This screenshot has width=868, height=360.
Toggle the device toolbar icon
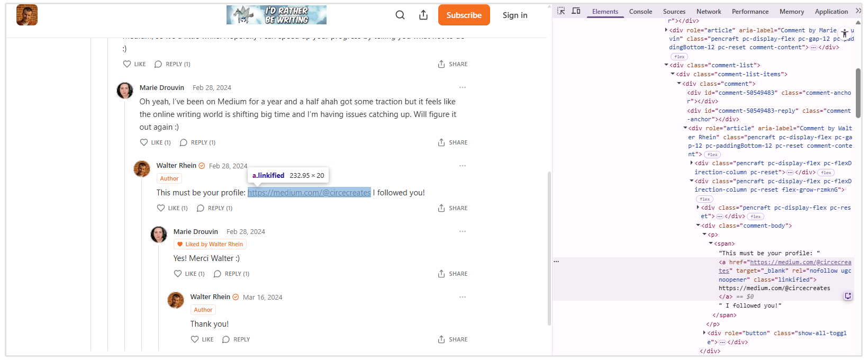[576, 11]
